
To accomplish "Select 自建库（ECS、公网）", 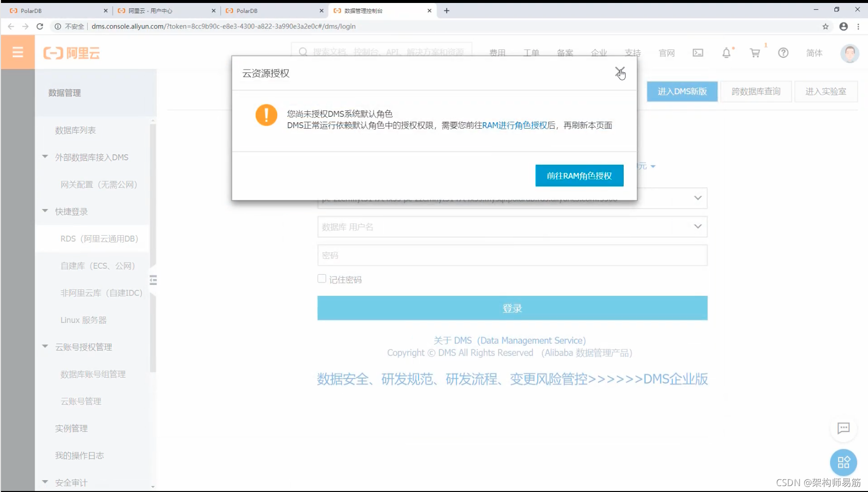I will coord(98,266).
